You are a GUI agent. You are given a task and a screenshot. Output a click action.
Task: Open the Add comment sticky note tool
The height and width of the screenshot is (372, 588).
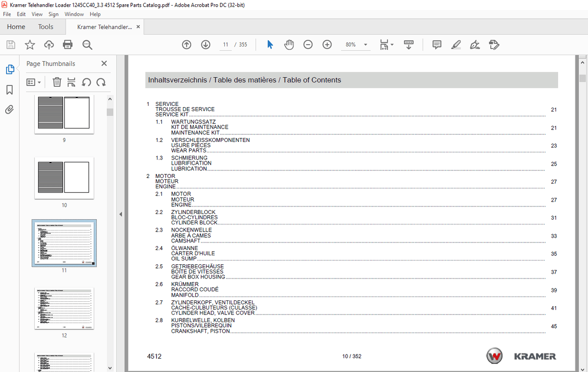click(437, 45)
